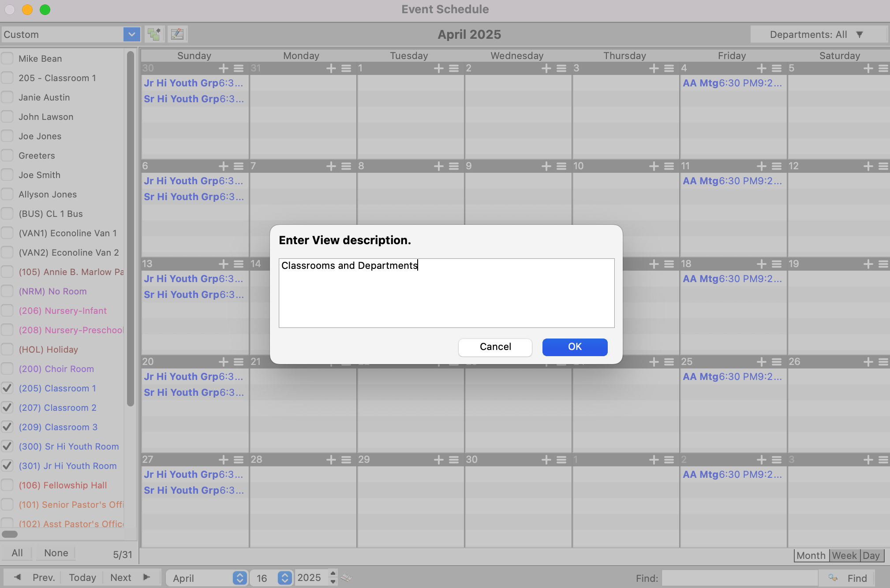Click the Find text field
The height and width of the screenshot is (588, 890).
(x=740, y=578)
